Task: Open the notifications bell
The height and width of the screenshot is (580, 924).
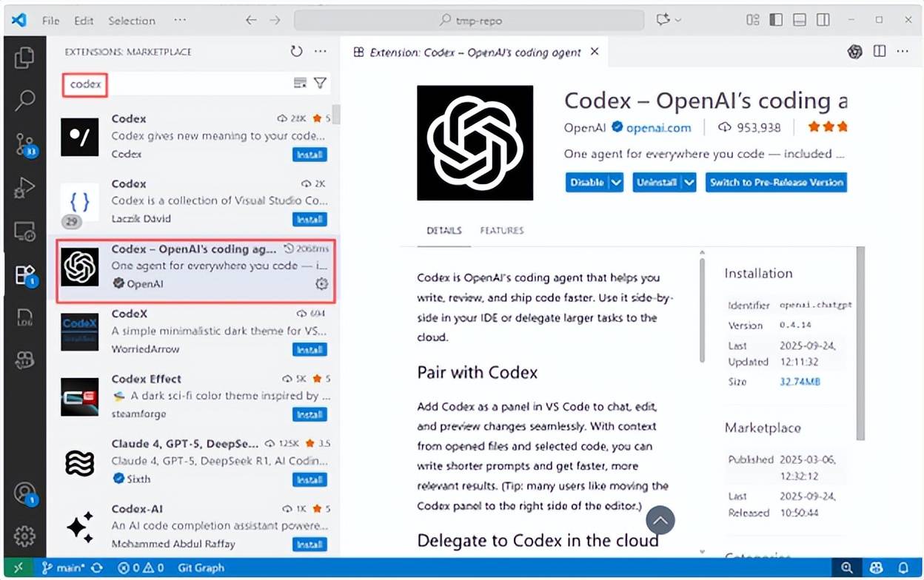Action: click(x=903, y=568)
